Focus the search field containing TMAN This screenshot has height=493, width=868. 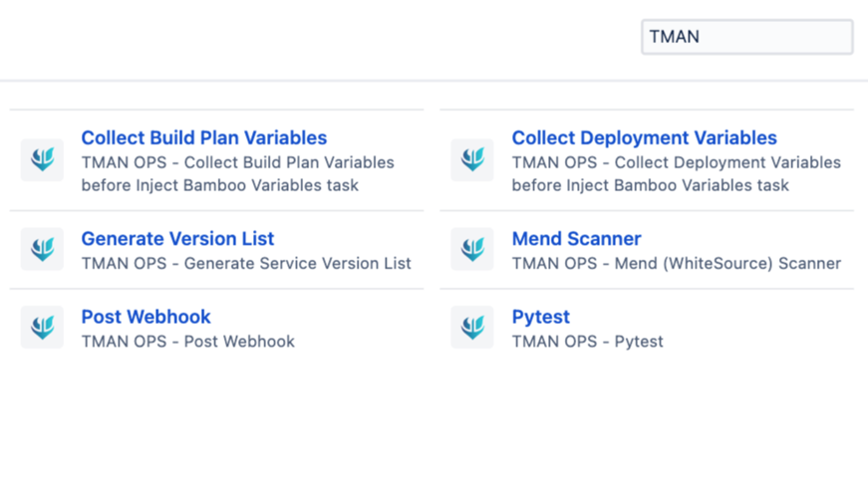coord(746,37)
